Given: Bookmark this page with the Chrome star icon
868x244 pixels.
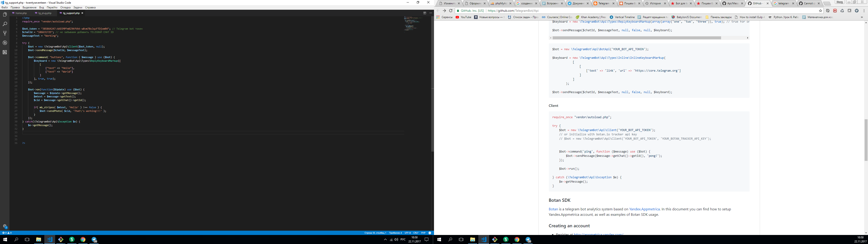Looking at the screenshot, I should tap(821, 11).
